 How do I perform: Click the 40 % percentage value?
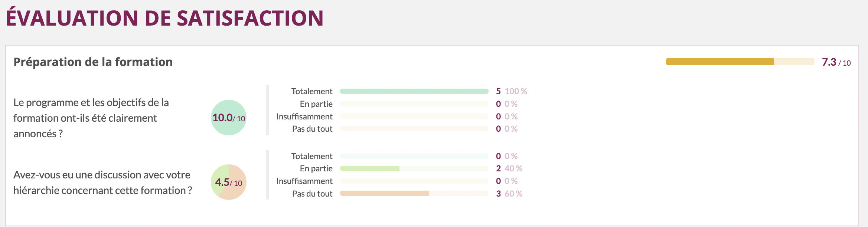click(x=513, y=168)
